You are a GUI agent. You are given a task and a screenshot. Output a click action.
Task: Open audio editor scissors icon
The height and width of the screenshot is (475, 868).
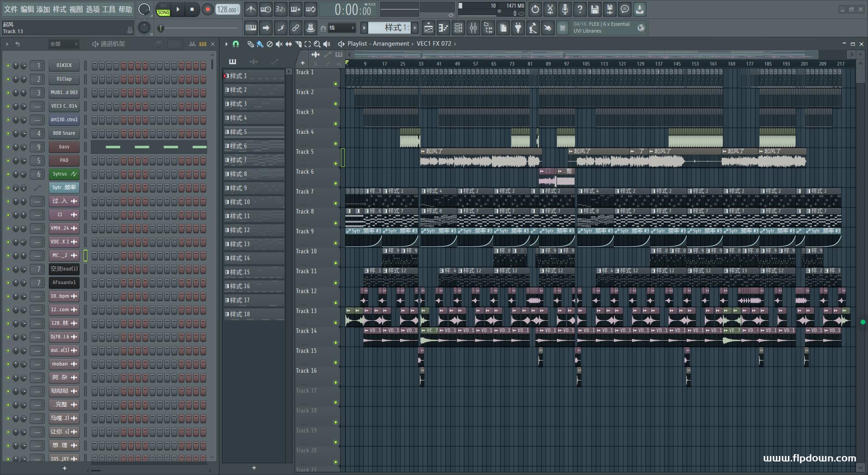point(550,9)
